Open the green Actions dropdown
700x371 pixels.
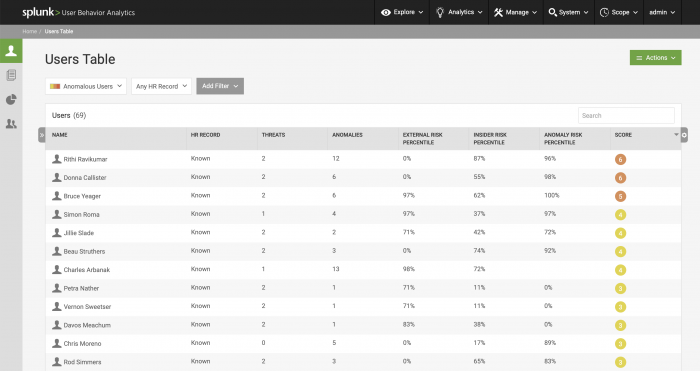pos(655,58)
